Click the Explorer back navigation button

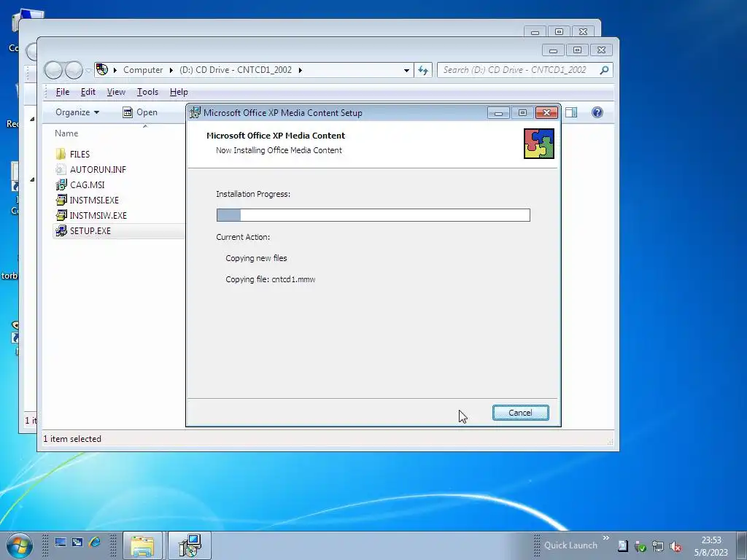[x=53, y=70]
